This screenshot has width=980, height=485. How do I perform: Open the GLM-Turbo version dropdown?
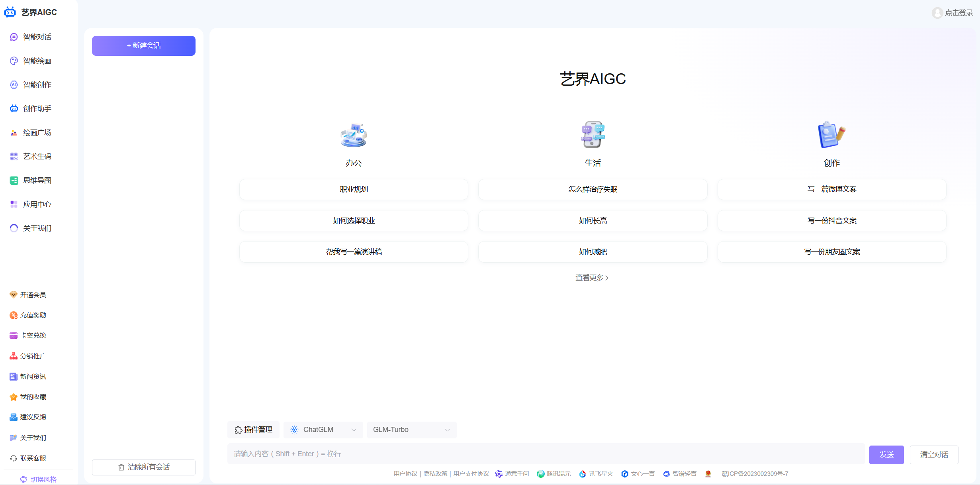point(411,430)
